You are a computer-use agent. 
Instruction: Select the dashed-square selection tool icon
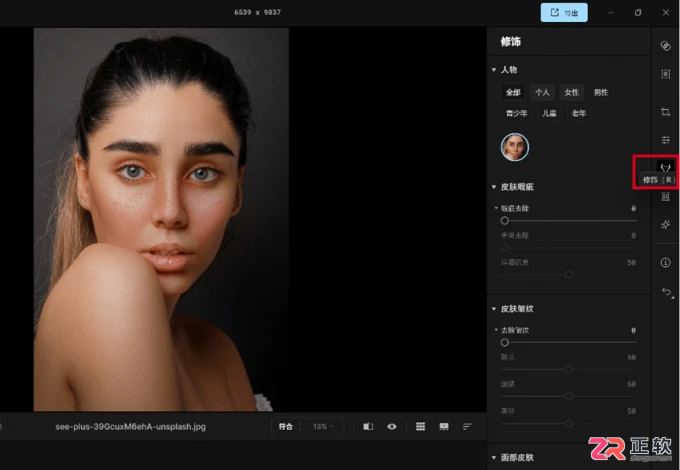(x=665, y=74)
